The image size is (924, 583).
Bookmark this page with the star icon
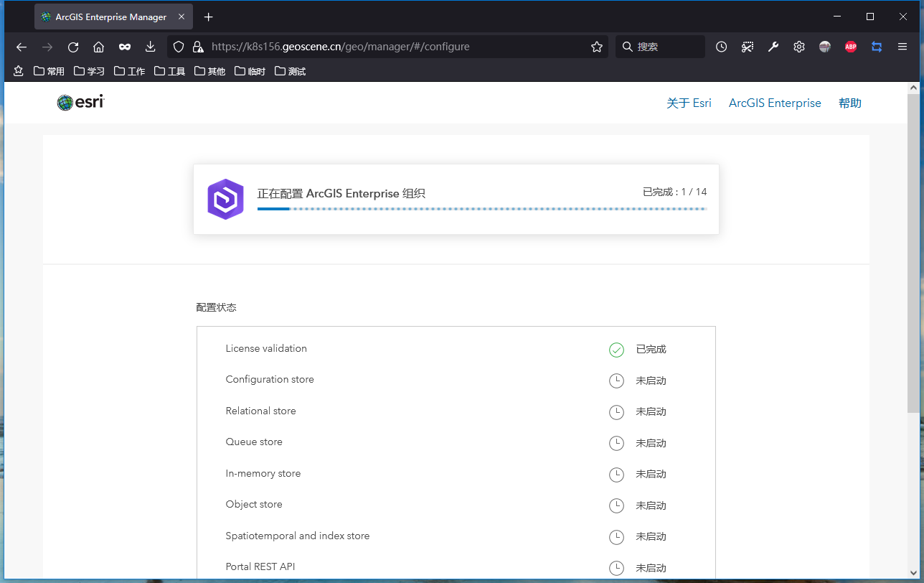pos(597,47)
